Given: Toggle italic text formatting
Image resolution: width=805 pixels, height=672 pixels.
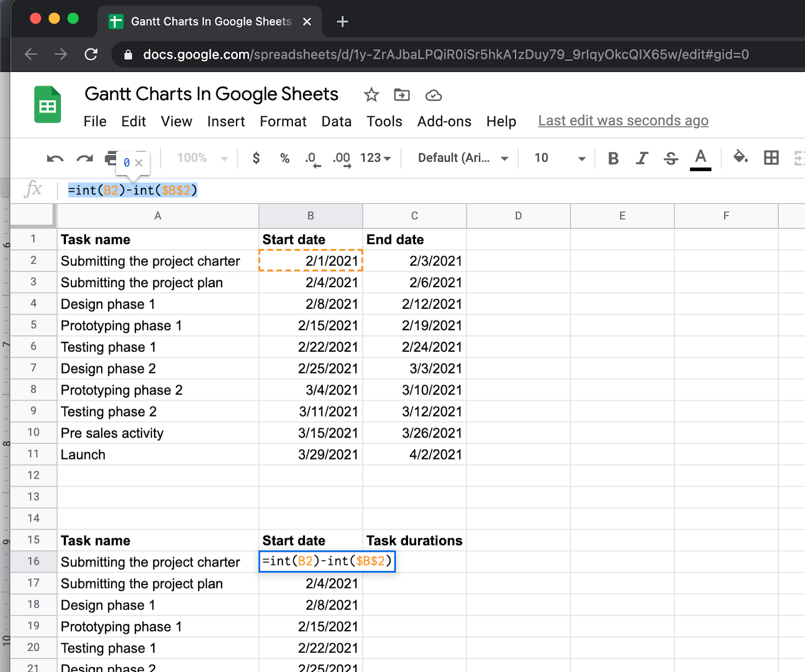Looking at the screenshot, I should [x=641, y=158].
